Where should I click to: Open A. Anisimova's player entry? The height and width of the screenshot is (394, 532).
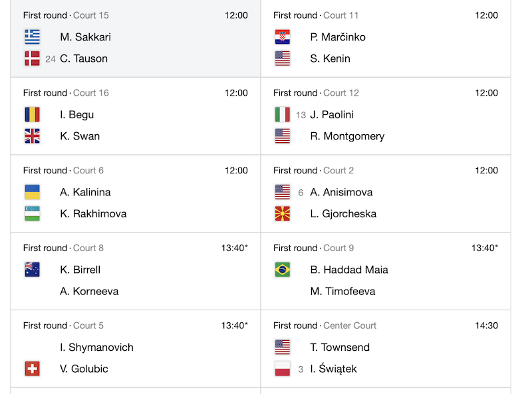(341, 192)
